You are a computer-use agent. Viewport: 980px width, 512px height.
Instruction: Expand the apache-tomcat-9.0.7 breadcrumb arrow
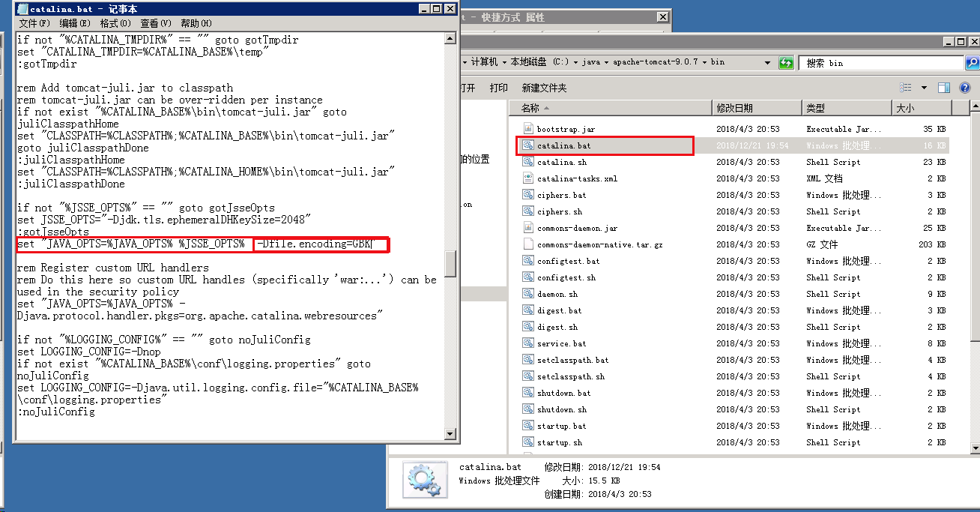click(704, 62)
